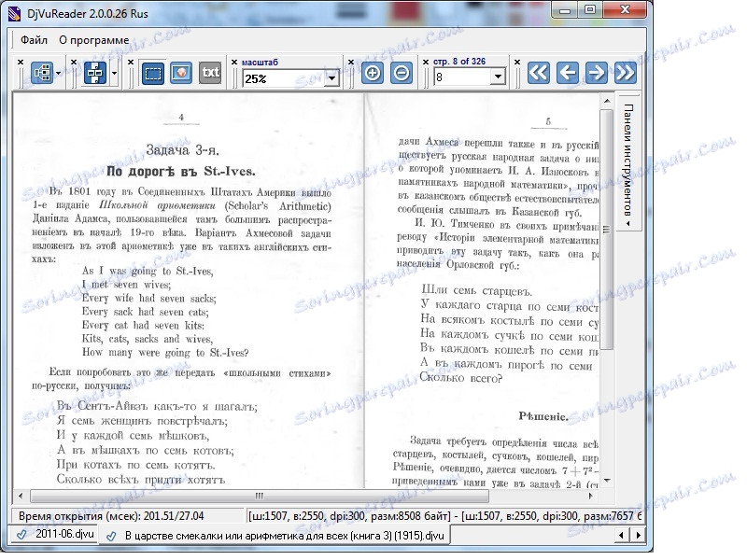Click the verse line I met seven wives;
Viewport: 747px width, 560px height.
click(126, 285)
